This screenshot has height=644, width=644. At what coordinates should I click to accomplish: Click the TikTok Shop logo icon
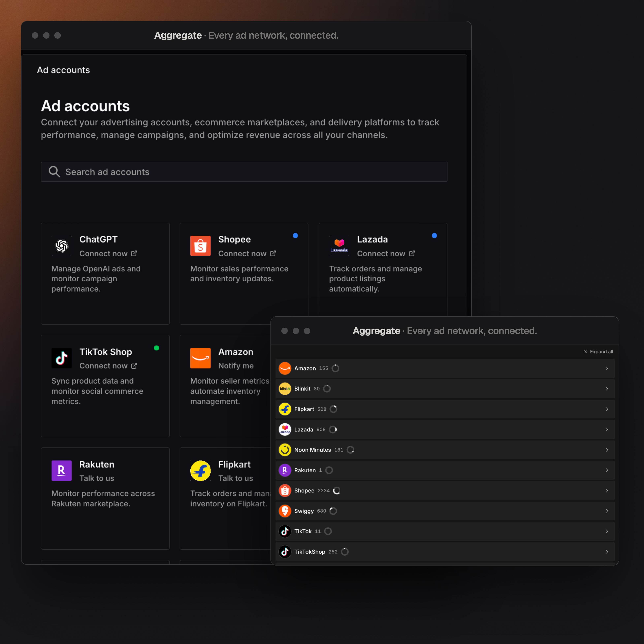pos(62,358)
